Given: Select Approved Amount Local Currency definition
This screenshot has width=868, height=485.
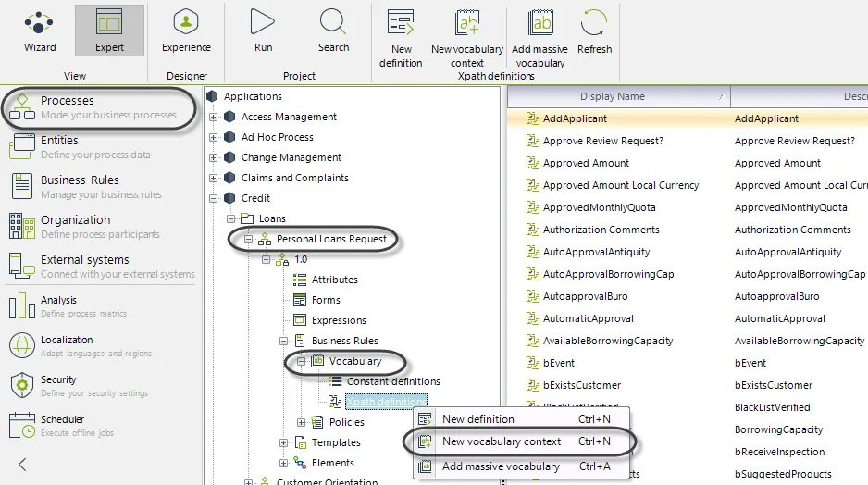Looking at the screenshot, I should [x=621, y=185].
